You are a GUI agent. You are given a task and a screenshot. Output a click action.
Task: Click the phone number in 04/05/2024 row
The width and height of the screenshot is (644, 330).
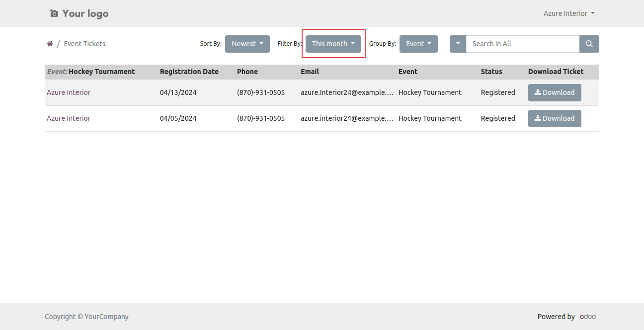pos(261,118)
